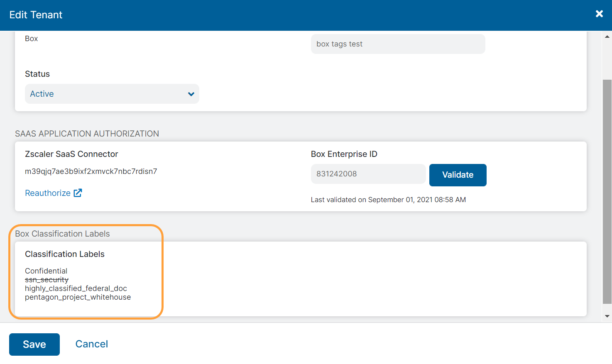The image size is (612, 364).
Task: Expand the Status selector to change tenant state
Action: point(112,94)
